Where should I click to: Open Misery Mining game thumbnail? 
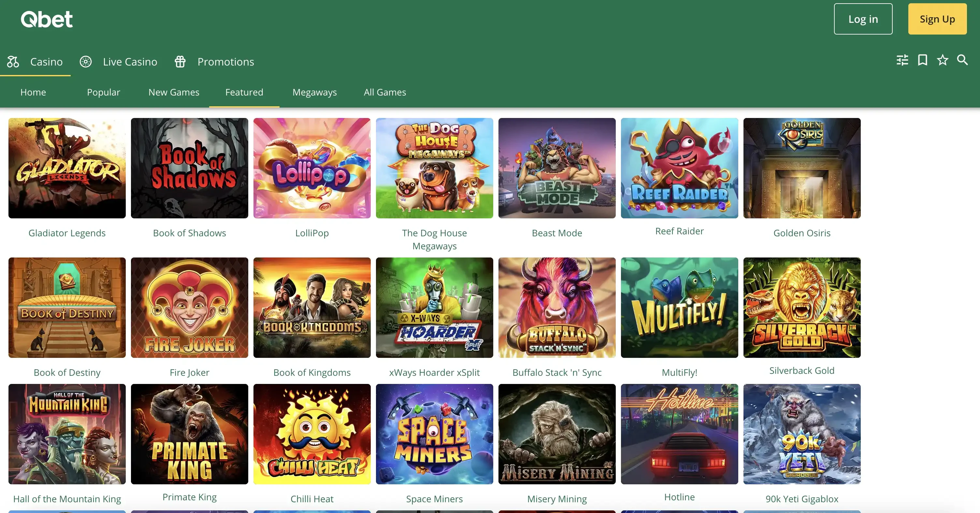click(557, 434)
